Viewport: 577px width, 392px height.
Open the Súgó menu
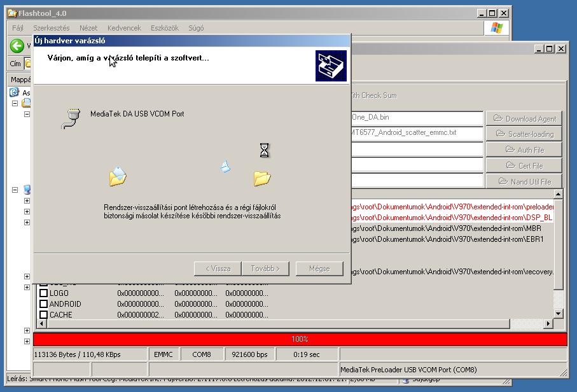pyautogui.click(x=196, y=28)
